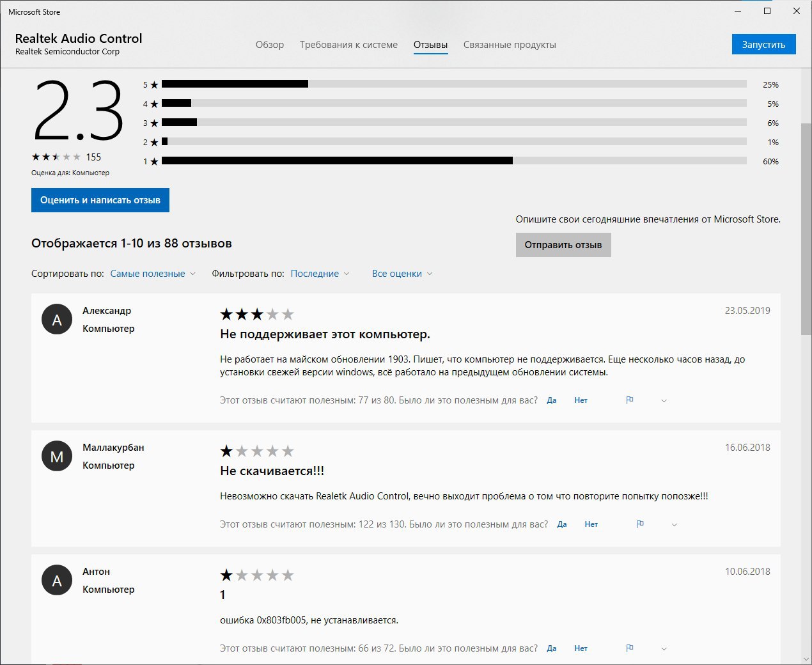Click the large 2.3 rating score
Image resolution: width=812 pixels, height=665 pixels.
77,111
